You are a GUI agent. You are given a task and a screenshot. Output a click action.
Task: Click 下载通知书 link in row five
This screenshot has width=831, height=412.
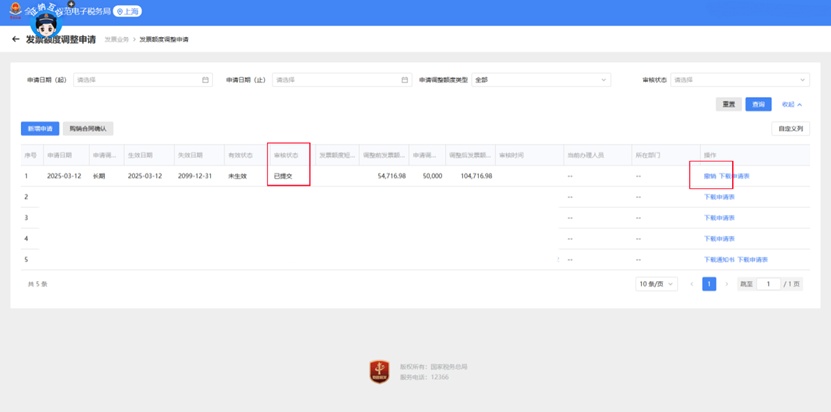coord(719,260)
